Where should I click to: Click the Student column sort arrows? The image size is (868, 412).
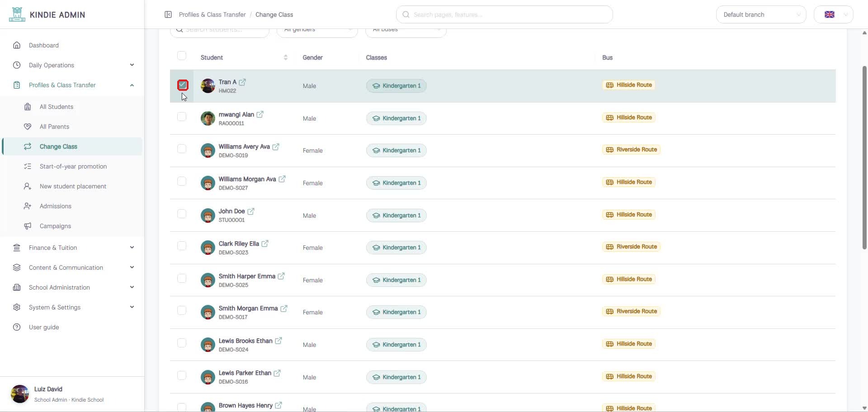coord(285,57)
